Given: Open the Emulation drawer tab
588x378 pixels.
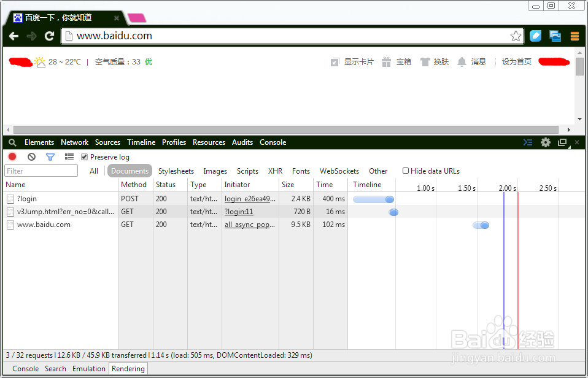Looking at the screenshot, I should [89, 369].
